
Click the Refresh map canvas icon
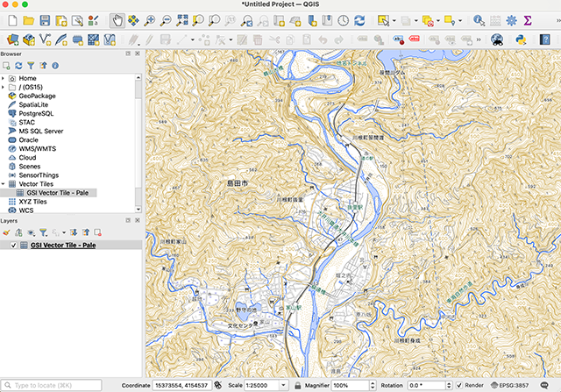(359, 19)
